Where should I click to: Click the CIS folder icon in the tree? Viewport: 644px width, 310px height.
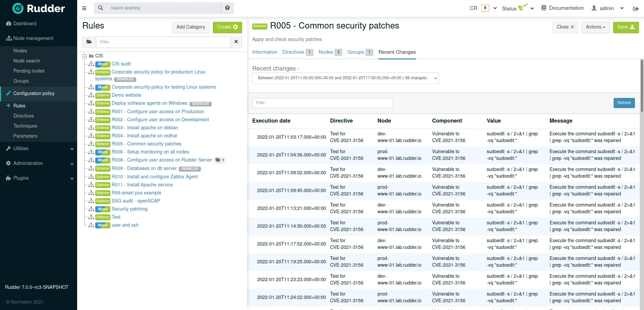click(92, 56)
